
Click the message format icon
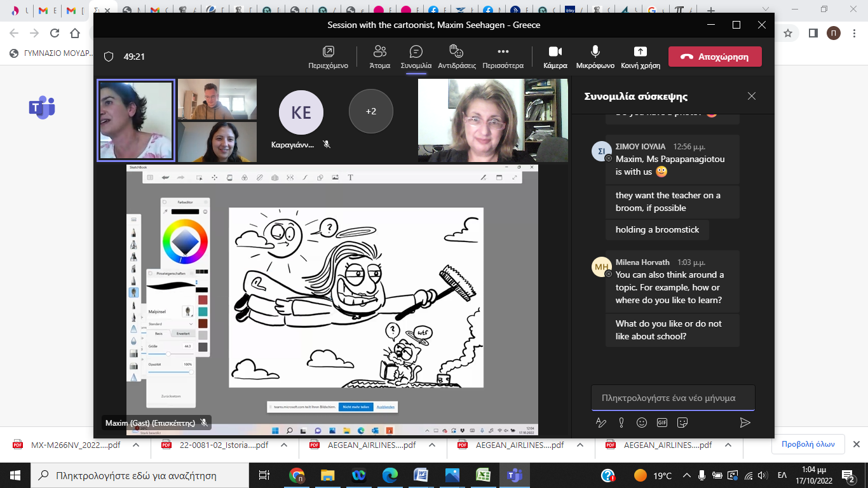(600, 423)
